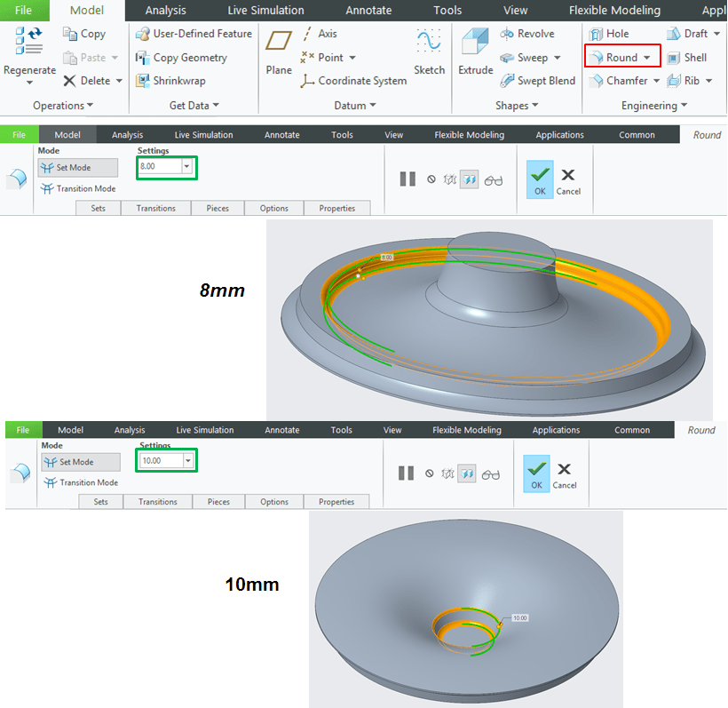Viewport: 728px width, 708px height.
Task: Choose the Revolve shape tool
Action: click(x=527, y=34)
